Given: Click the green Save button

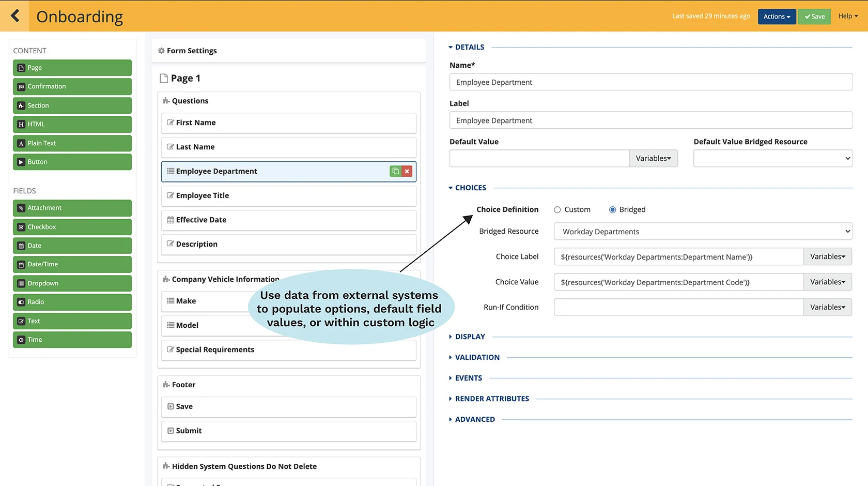Looking at the screenshot, I should pos(814,17).
